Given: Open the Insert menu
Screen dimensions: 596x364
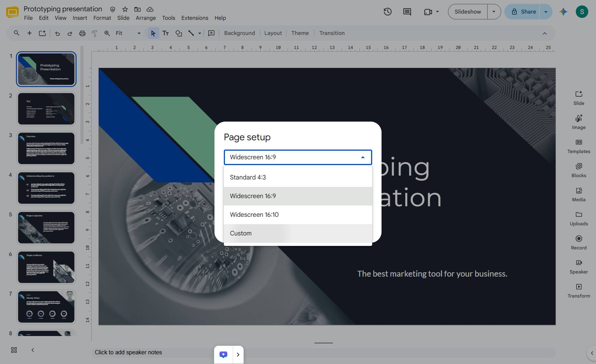Looking at the screenshot, I should point(80,18).
